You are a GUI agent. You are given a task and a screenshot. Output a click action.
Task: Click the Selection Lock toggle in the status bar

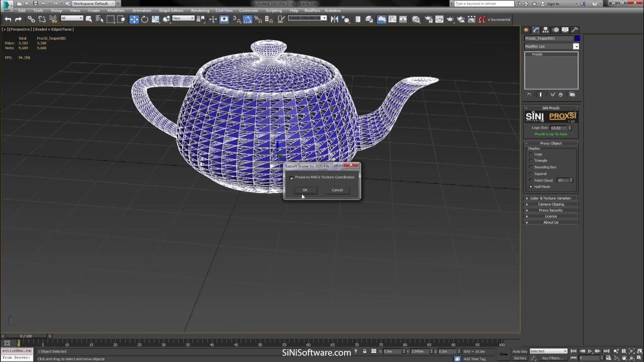click(x=365, y=351)
